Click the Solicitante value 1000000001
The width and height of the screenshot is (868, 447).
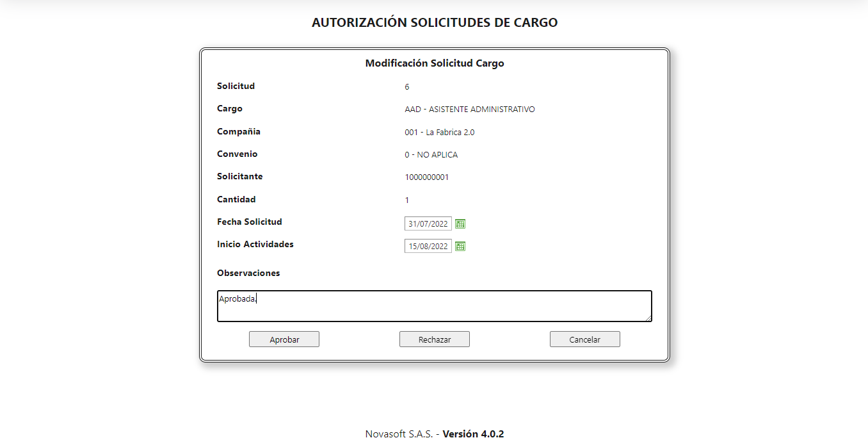(426, 177)
